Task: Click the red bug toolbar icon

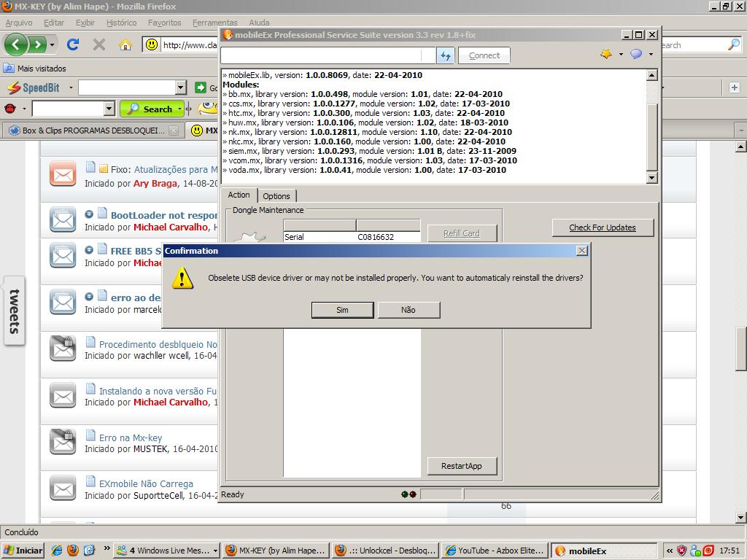Action: (x=10, y=109)
